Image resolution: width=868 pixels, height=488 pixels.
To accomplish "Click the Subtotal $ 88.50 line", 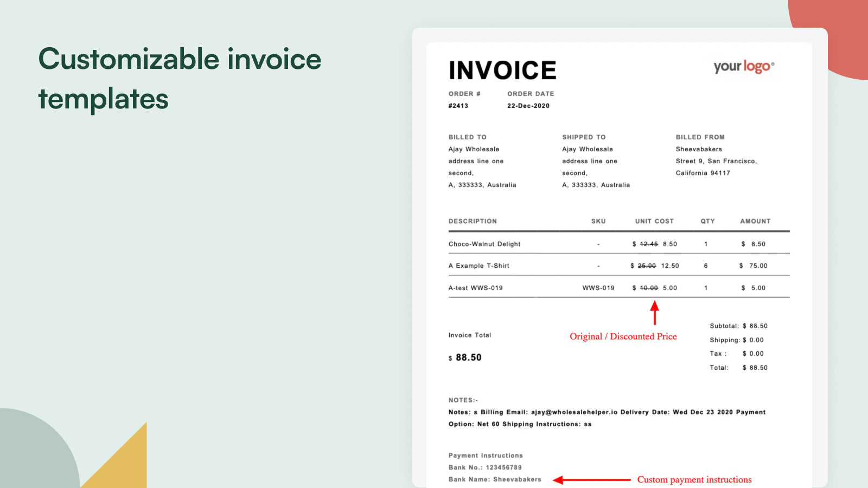I will click(739, 326).
